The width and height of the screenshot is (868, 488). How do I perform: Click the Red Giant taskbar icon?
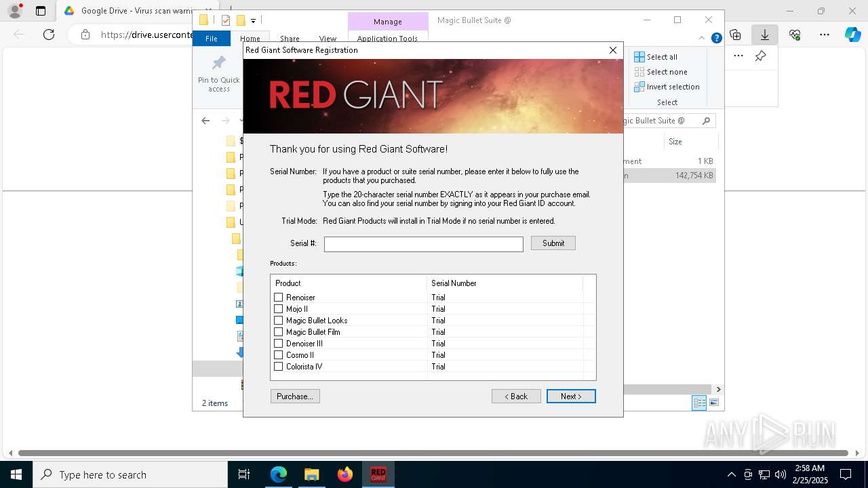(378, 475)
